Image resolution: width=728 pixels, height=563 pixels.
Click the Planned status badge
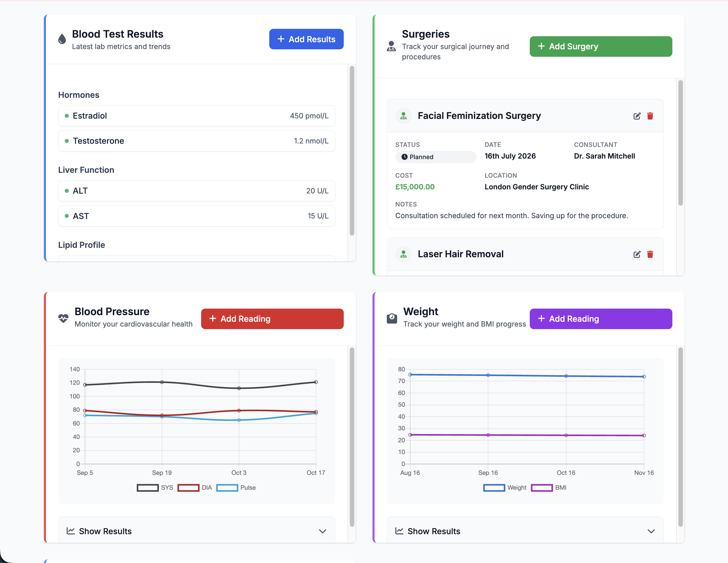coord(435,157)
